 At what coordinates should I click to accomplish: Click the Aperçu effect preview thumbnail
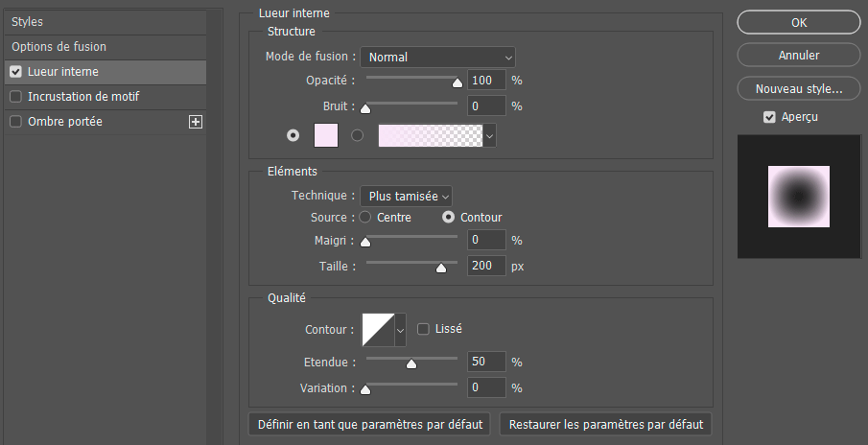point(798,196)
